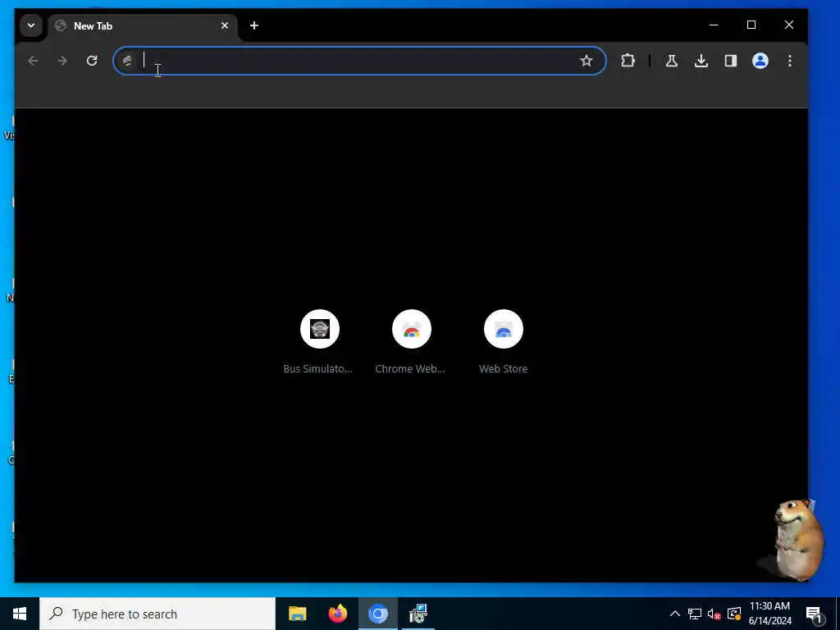Close the Chrome window

[x=788, y=25]
